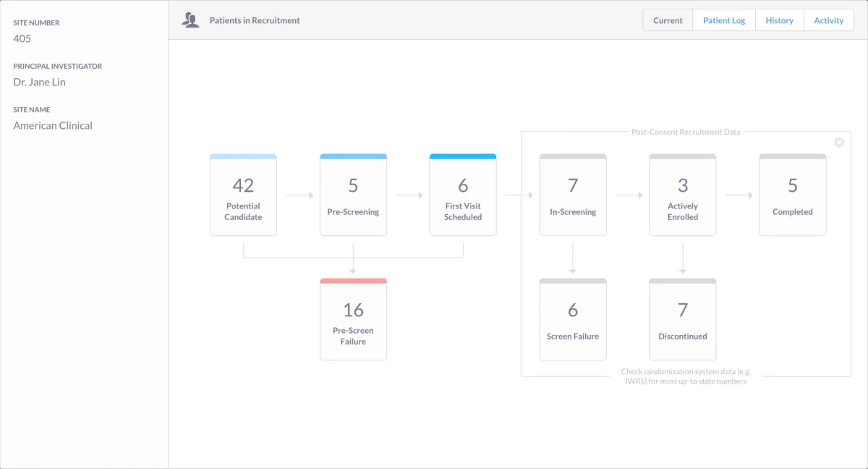Select the First Visit Scheduled card

click(x=463, y=195)
